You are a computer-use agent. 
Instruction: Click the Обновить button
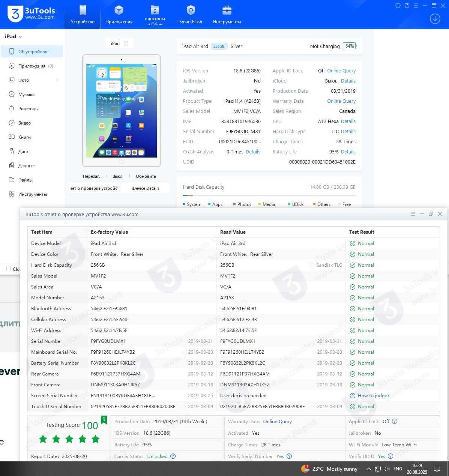click(146, 176)
